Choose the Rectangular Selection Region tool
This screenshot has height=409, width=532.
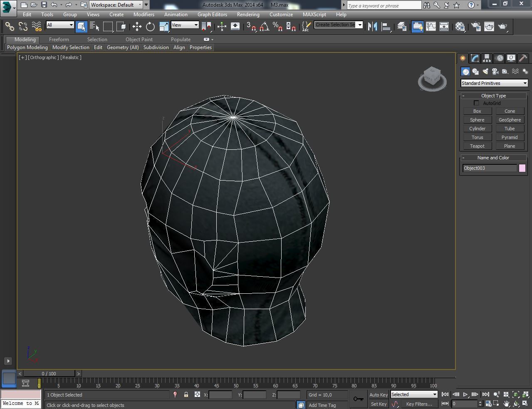pos(108,27)
